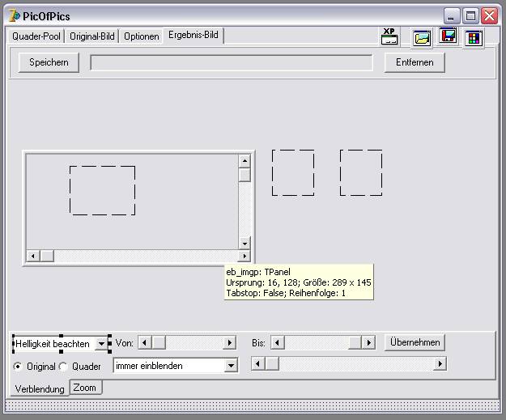The height and width of the screenshot is (420, 506).
Task: Select the second dashed box right of the panel
Action: pyautogui.click(x=361, y=172)
